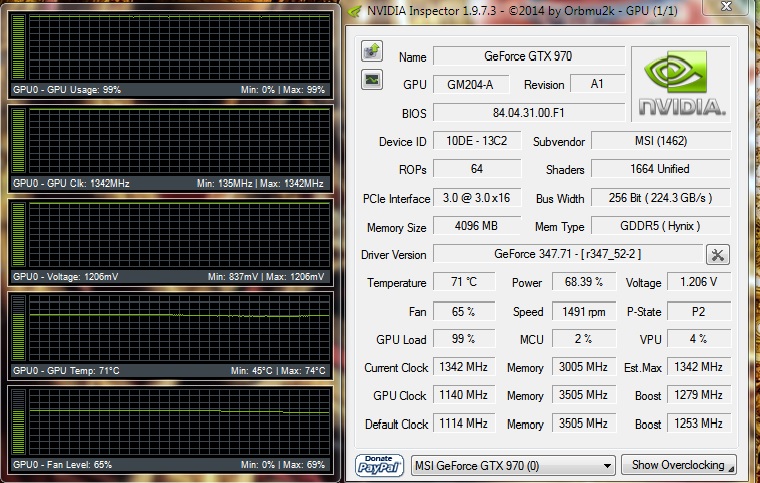Click the Current Clock value 1342 MHz
The height and width of the screenshot is (483, 760).
[464, 367]
